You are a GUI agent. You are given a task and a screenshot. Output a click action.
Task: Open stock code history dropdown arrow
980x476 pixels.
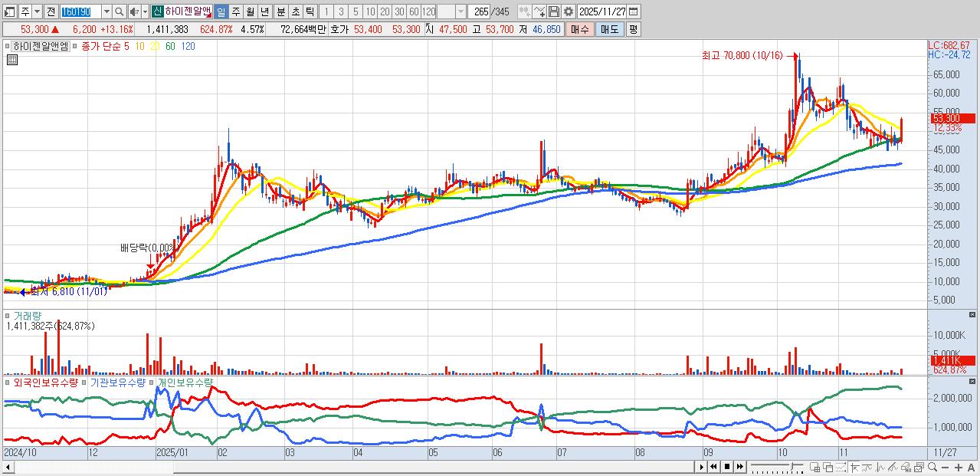(107, 11)
